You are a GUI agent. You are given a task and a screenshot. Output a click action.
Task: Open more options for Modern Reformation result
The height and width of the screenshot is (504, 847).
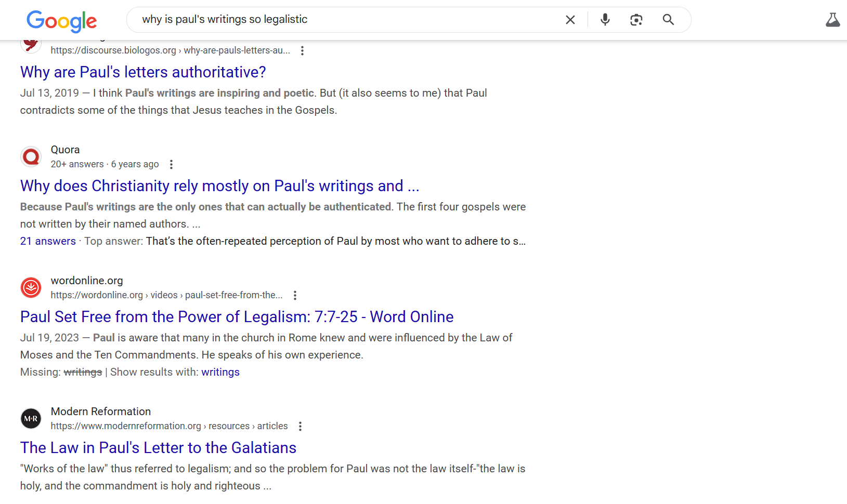[300, 426]
